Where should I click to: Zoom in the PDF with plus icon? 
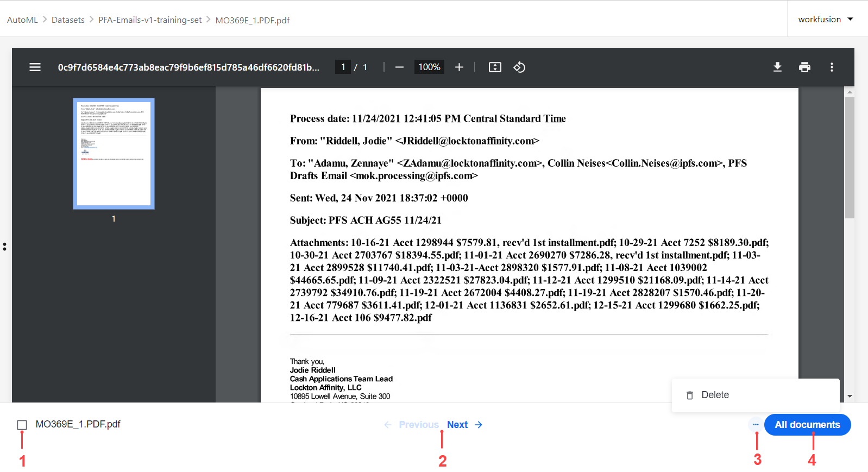[460, 67]
